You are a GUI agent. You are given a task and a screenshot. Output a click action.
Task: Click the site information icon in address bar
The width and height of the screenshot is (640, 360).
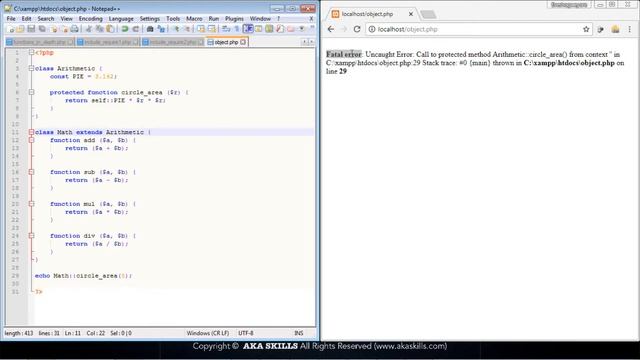[x=372, y=29]
